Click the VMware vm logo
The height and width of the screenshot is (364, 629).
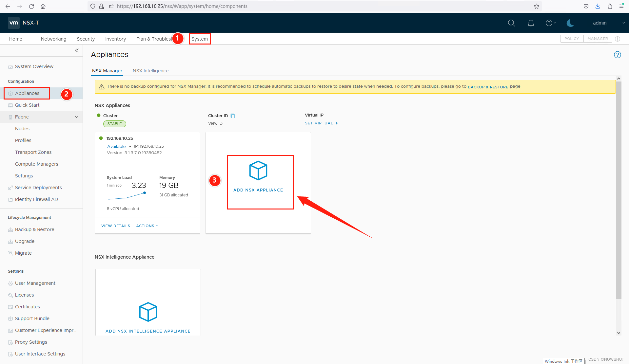(14, 23)
